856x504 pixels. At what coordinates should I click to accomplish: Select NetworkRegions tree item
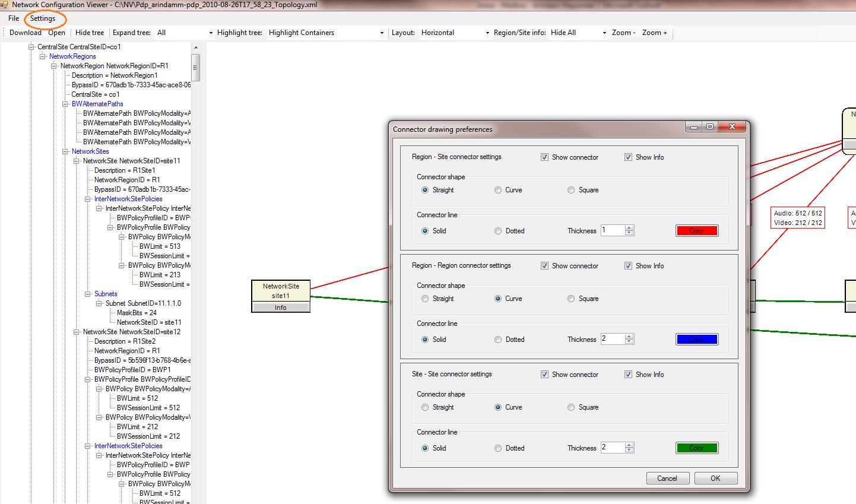72,56
